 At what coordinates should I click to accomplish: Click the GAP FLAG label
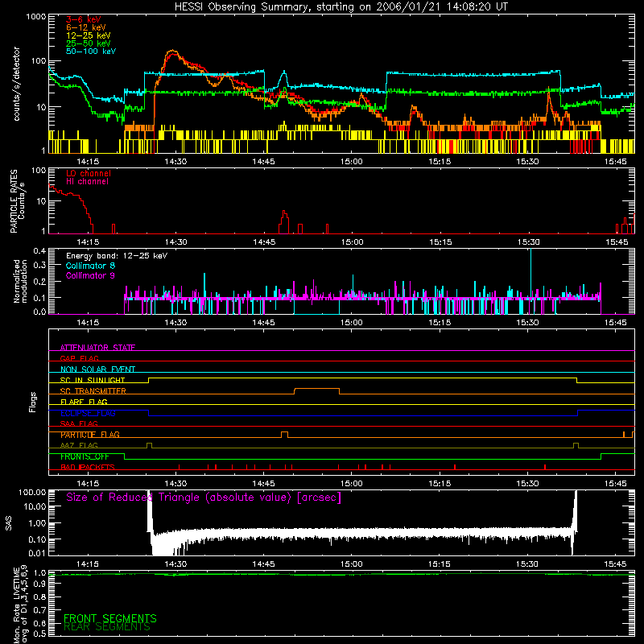coord(79,358)
